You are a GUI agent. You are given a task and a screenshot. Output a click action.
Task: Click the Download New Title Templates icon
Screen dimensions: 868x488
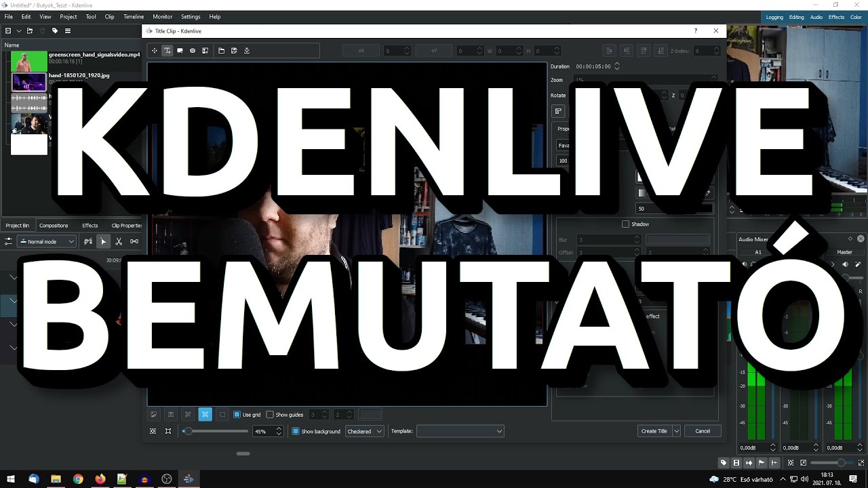247,50
